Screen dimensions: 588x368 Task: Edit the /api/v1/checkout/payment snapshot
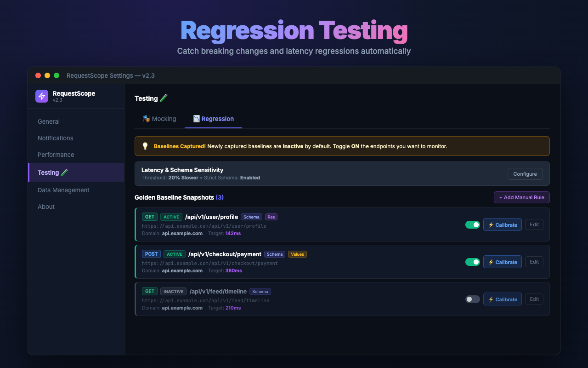tap(534, 262)
